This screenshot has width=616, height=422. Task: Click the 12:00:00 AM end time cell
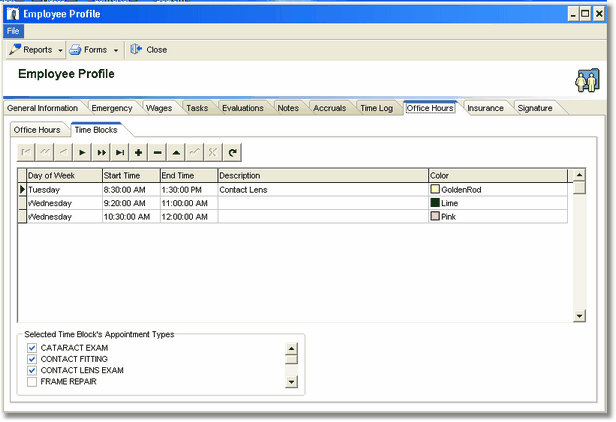pos(189,217)
